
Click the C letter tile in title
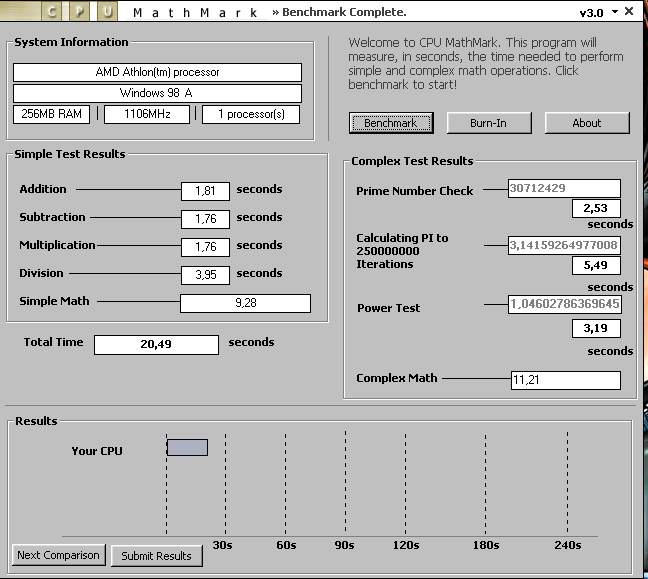pyautogui.click(x=52, y=11)
